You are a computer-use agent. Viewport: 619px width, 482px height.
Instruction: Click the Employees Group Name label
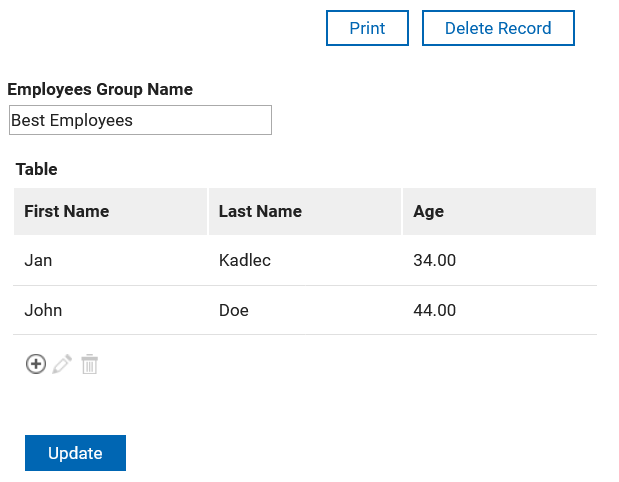coord(100,89)
